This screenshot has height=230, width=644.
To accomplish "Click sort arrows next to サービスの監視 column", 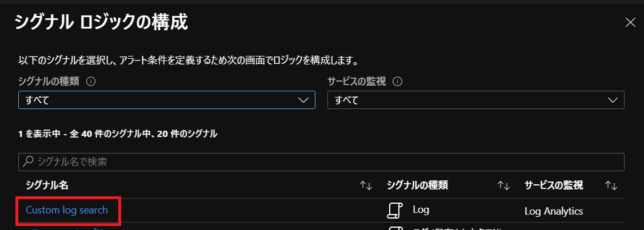I will [611, 185].
